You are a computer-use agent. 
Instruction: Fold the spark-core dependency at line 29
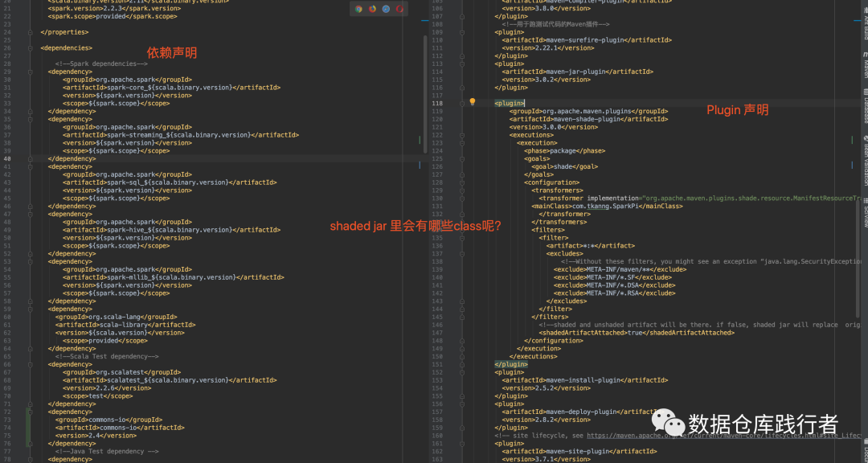tap(31, 72)
